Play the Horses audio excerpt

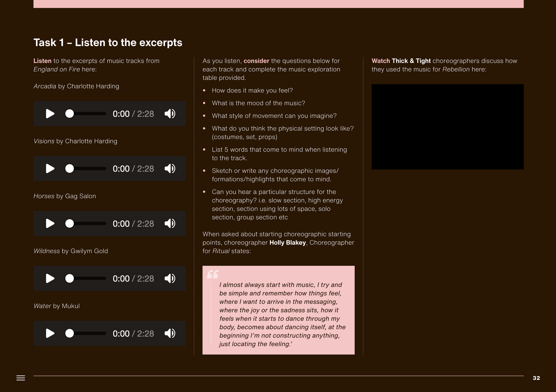pos(50,223)
